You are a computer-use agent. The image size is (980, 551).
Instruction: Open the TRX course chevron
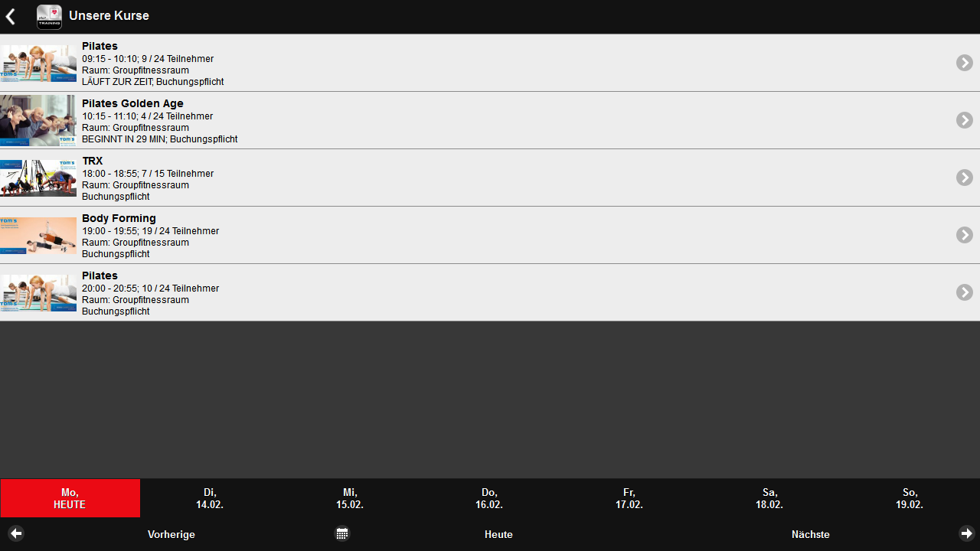(964, 178)
